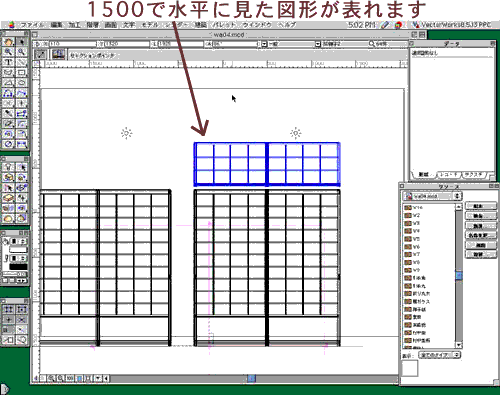Image resolution: width=500 pixels, height=395 pixels.
Task: Open the display type dropdown below resource list
Action: tap(439, 355)
